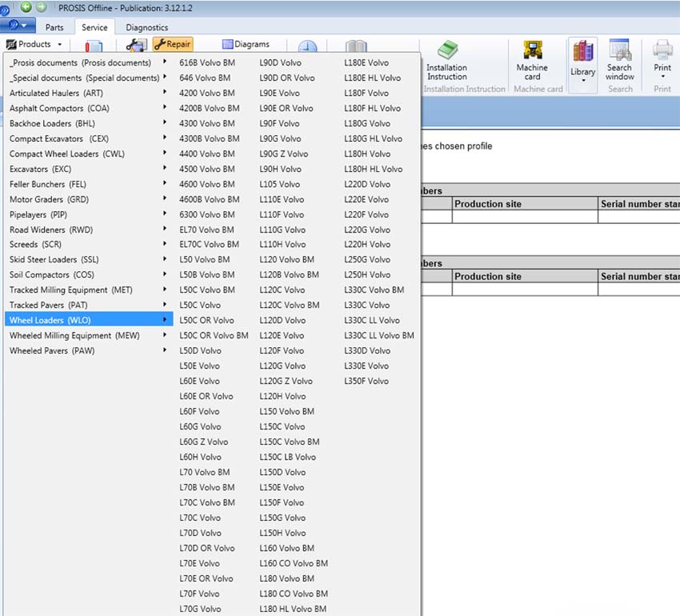Select L110H Volvo model
This screenshot has height=616, width=680.
(282, 244)
